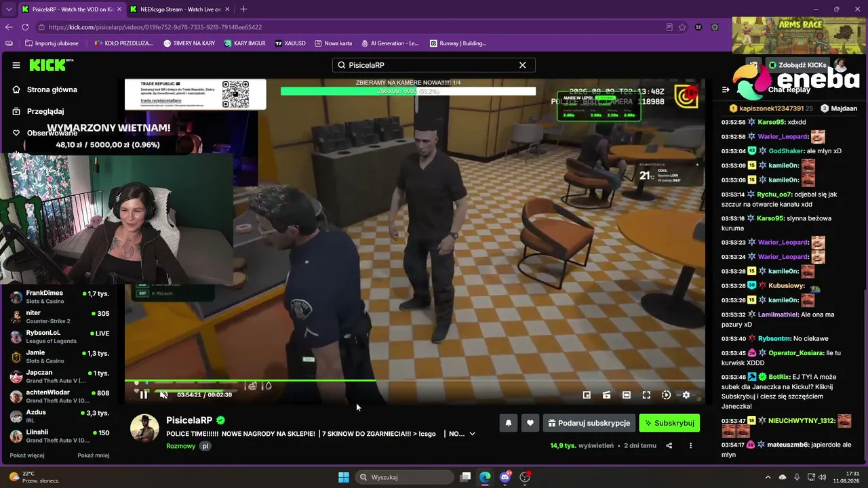This screenshot has height=488, width=868.
Task: Bookmark this page with the star icon
Action: 682,27
